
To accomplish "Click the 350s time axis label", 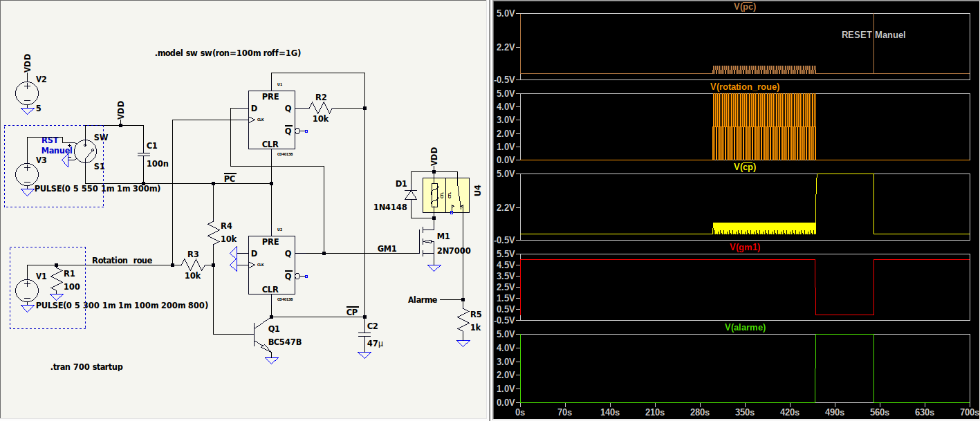I will point(744,412).
